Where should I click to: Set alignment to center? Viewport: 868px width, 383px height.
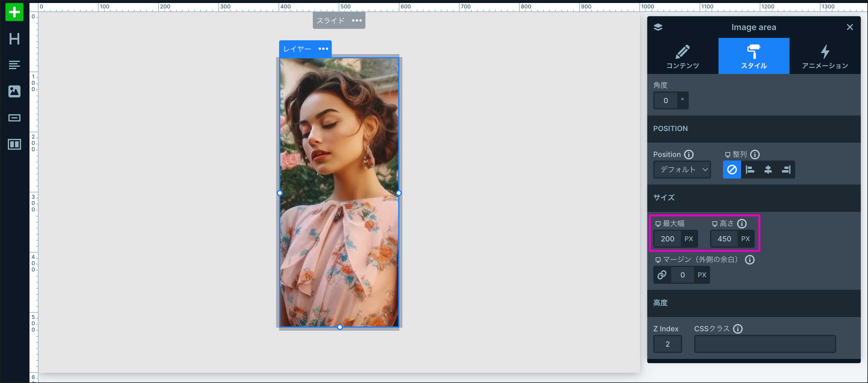pos(768,170)
